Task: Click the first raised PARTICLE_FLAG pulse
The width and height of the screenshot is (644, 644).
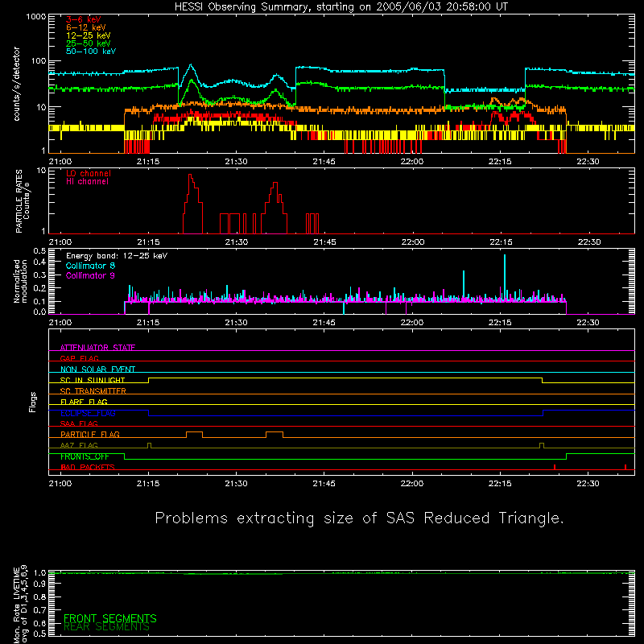Action: tap(194, 435)
